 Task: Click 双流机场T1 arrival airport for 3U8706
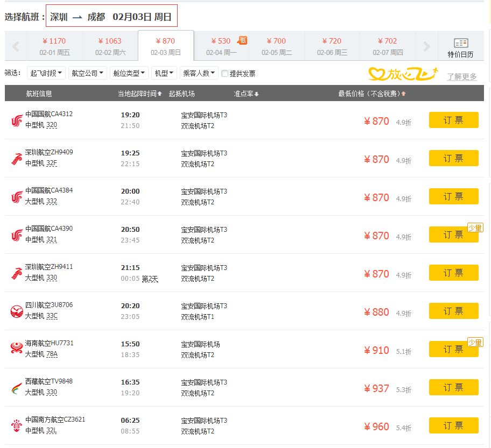[x=198, y=317]
